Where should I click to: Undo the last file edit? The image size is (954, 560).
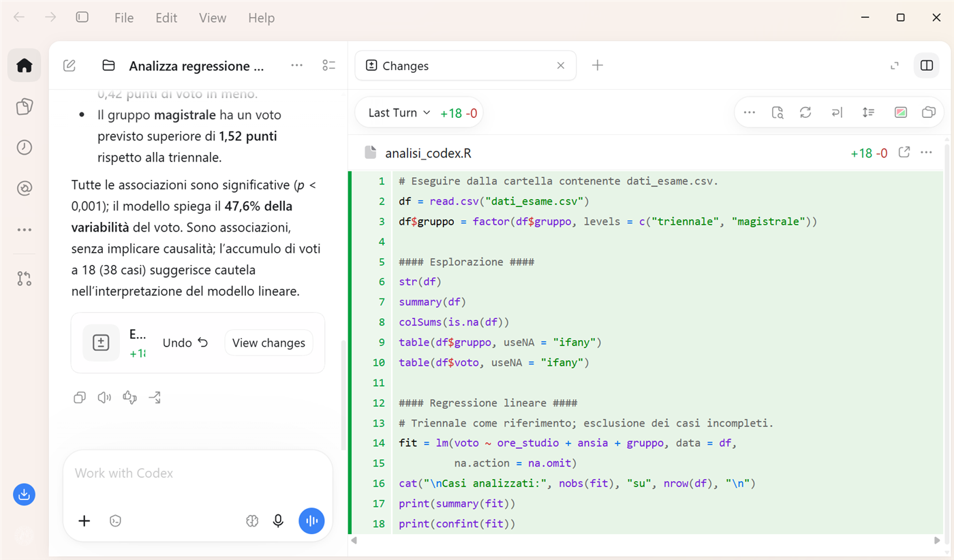tap(185, 343)
